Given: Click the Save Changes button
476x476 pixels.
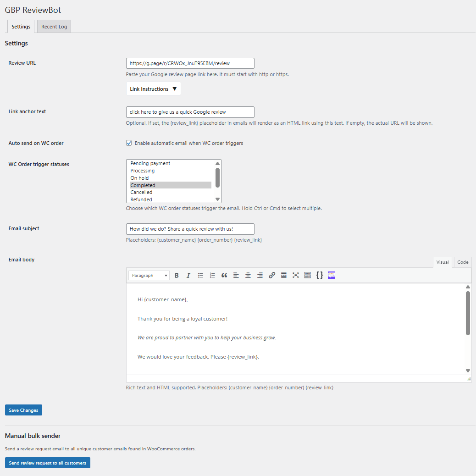Looking at the screenshot, I should point(23,410).
